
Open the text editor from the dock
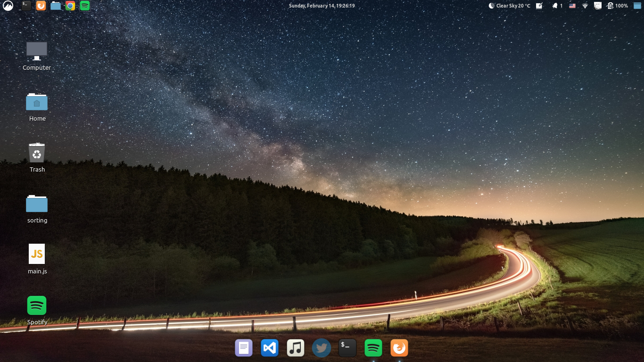[x=243, y=347]
